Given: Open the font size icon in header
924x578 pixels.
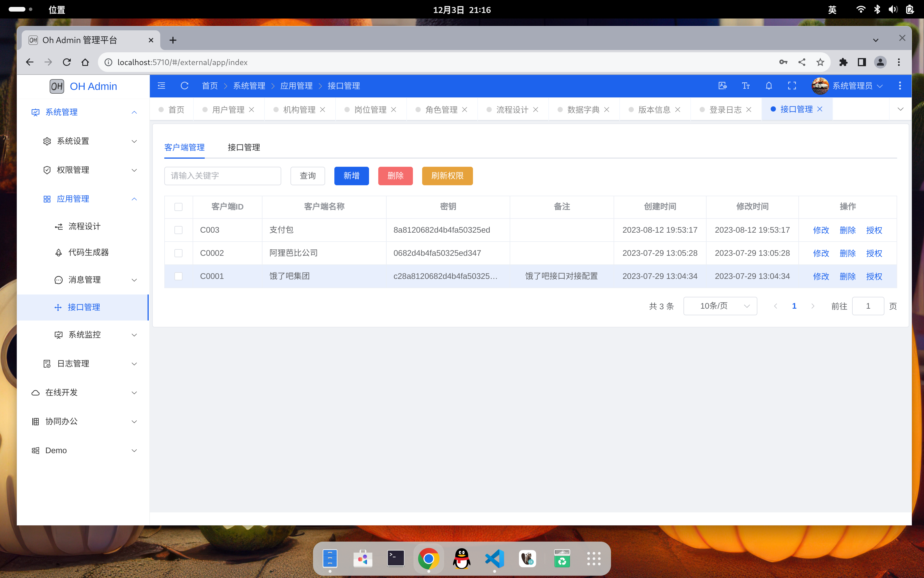Looking at the screenshot, I should coord(746,86).
